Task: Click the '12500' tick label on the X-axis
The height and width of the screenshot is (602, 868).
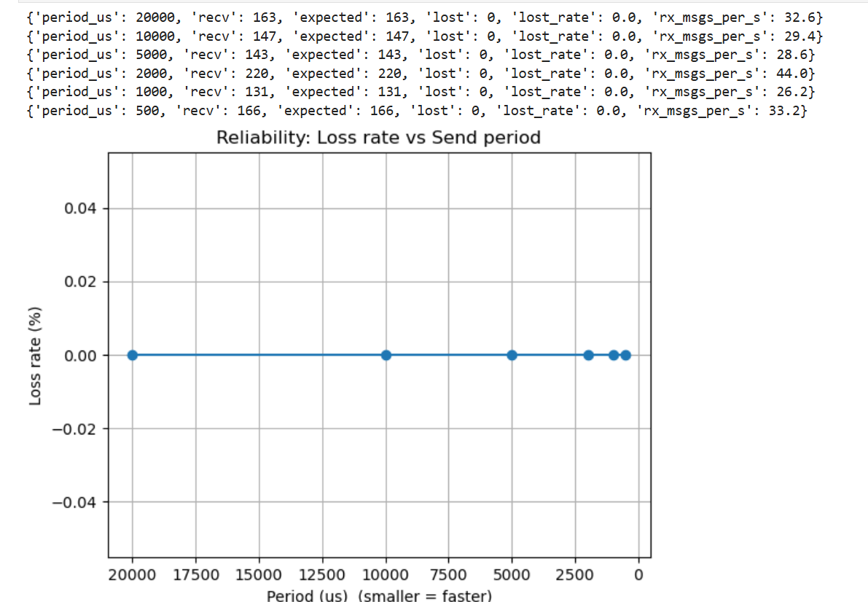Action: coord(322,574)
